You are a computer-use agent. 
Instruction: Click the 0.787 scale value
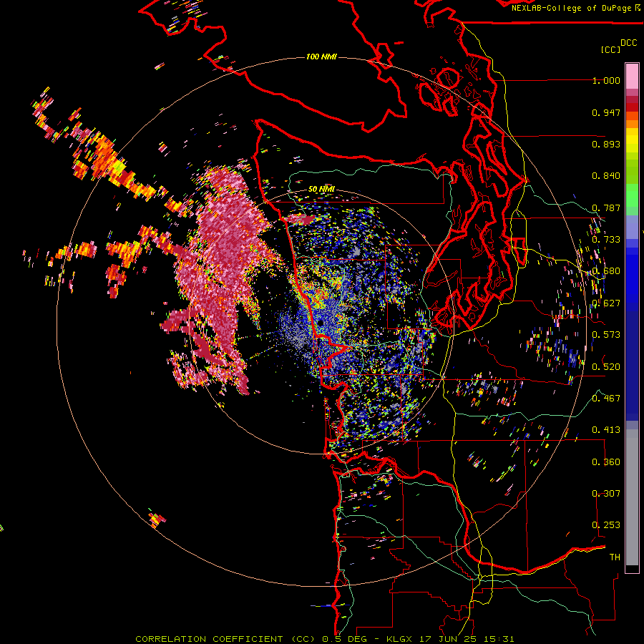click(x=606, y=208)
